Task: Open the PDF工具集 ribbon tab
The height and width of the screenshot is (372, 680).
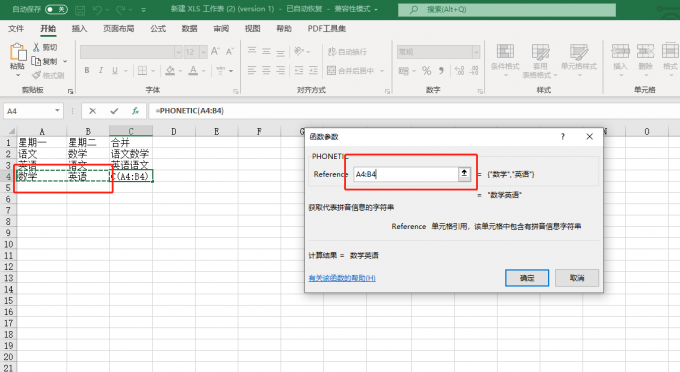Action: pos(327,29)
